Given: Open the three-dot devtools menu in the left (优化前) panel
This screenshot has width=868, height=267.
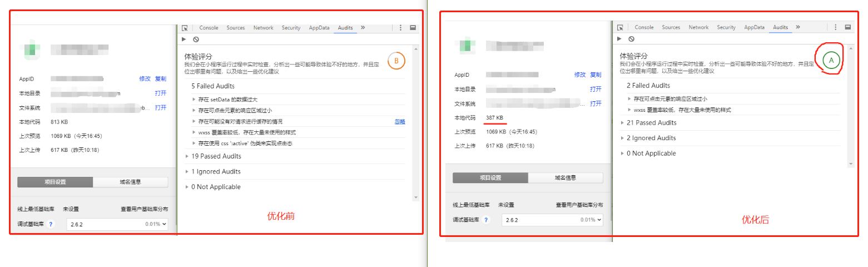Looking at the screenshot, I should pos(400,28).
